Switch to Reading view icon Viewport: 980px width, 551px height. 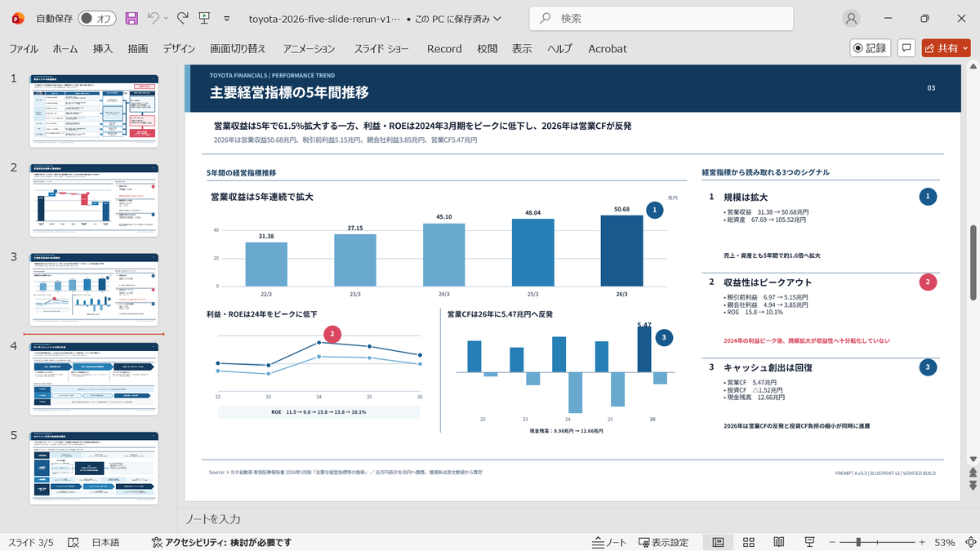[x=779, y=543]
